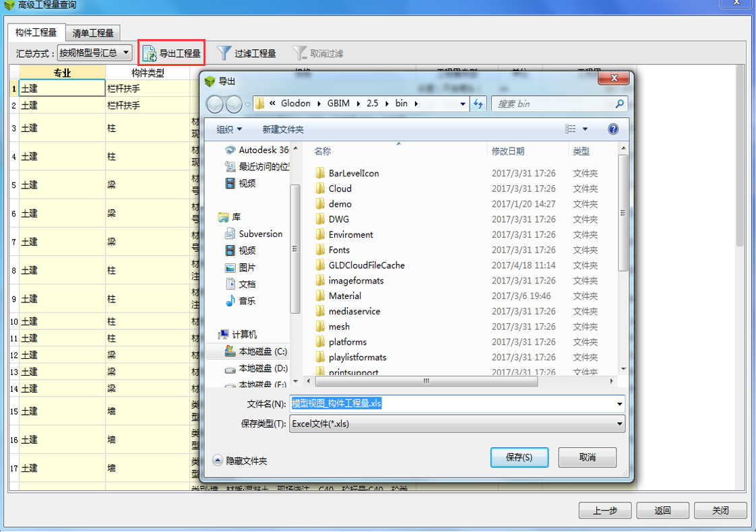Collapse folders with 隐藏文件夹 toggle
This screenshot has width=756, height=532.
pos(240,461)
